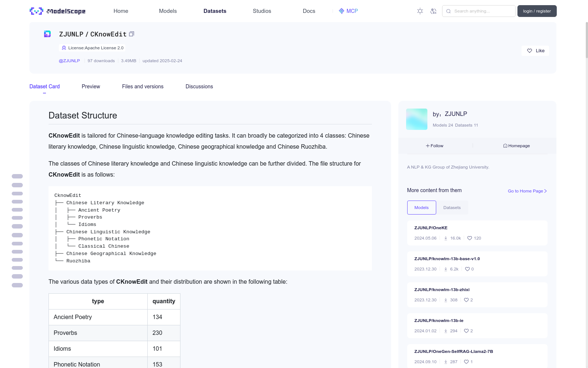The width and height of the screenshot is (588, 368).
Task: Click the ZJUNLP gradient avatar
Action: [417, 119]
